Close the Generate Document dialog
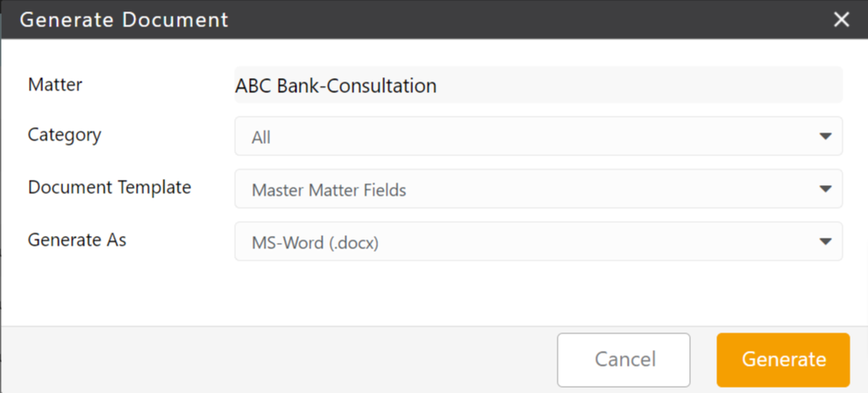The width and height of the screenshot is (868, 393). [x=842, y=19]
